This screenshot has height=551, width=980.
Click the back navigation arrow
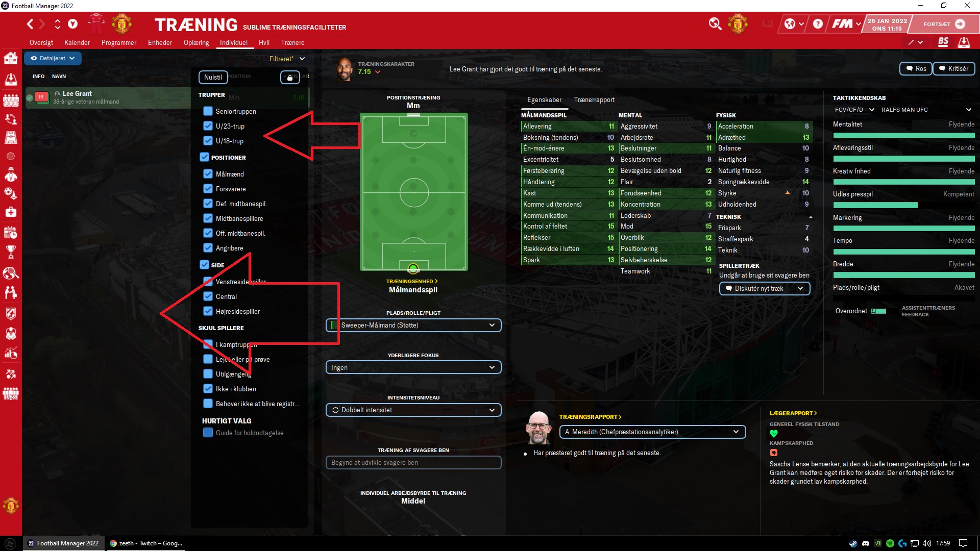(30, 24)
